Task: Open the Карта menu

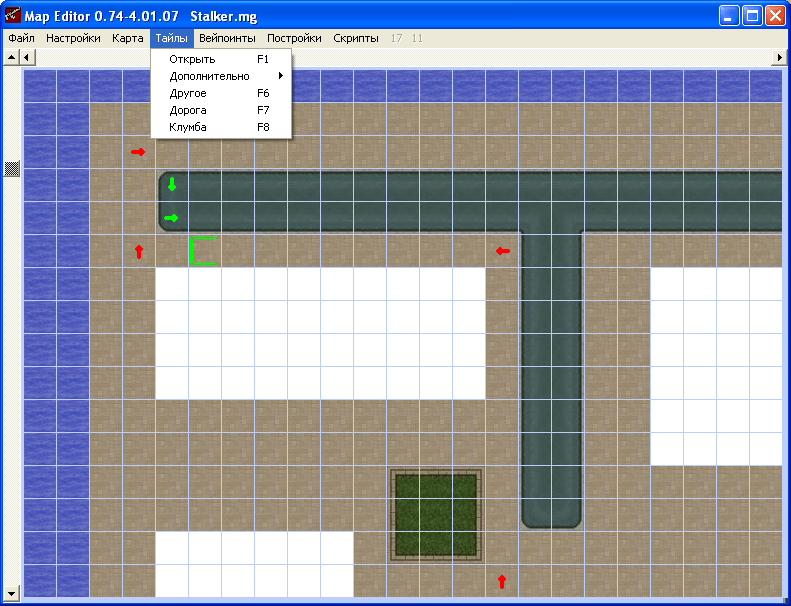Action: coord(128,38)
